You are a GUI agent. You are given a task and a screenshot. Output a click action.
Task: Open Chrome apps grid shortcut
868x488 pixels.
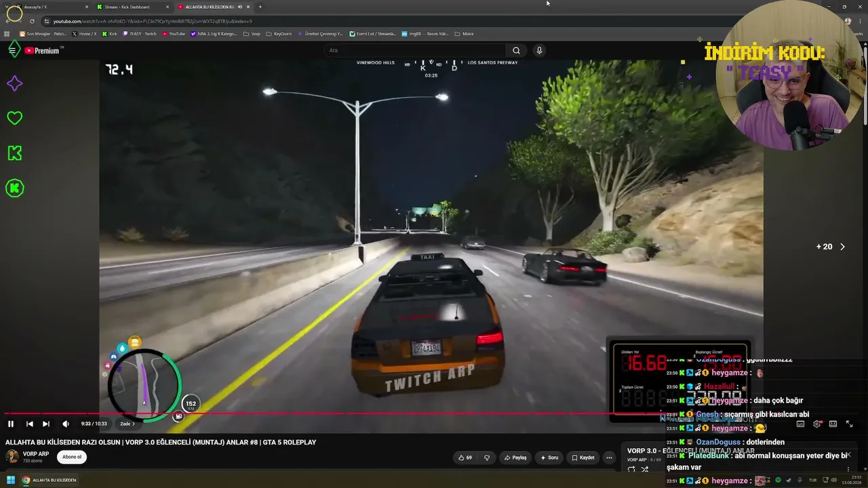pyautogui.click(x=7, y=34)
